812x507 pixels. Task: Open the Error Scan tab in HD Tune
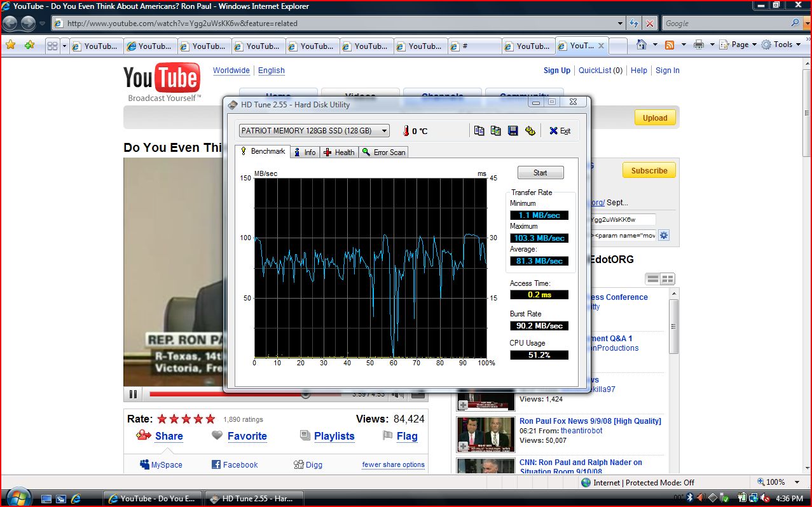pyautogui.click(x=383, y=152)
